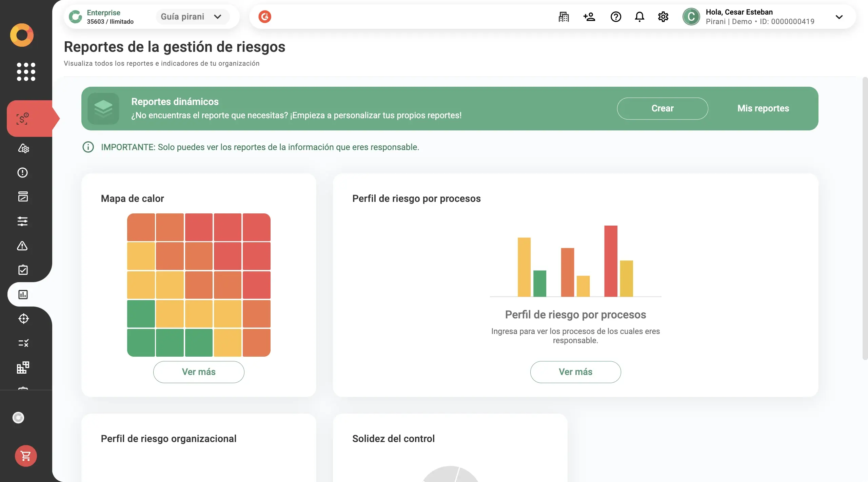Open the checklist clipboard sidebar icon
The height and width of the screenshot is (482, 868).
tap(23, 270)
